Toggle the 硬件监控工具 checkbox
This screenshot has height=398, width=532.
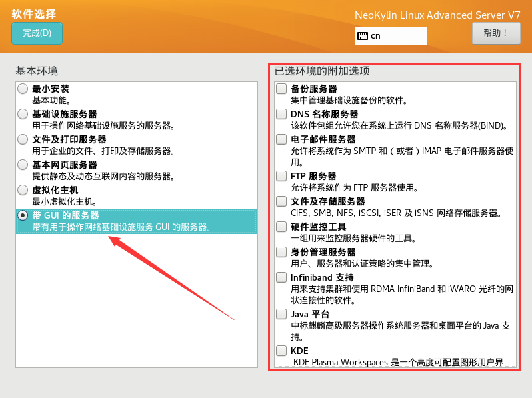point(282,227)
